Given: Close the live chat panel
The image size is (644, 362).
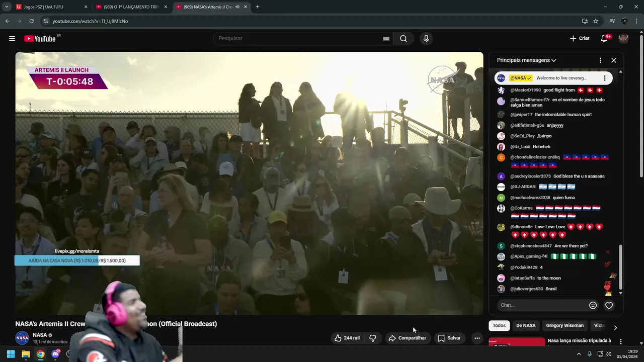Looking at the screenshot, I should [614, 60].
